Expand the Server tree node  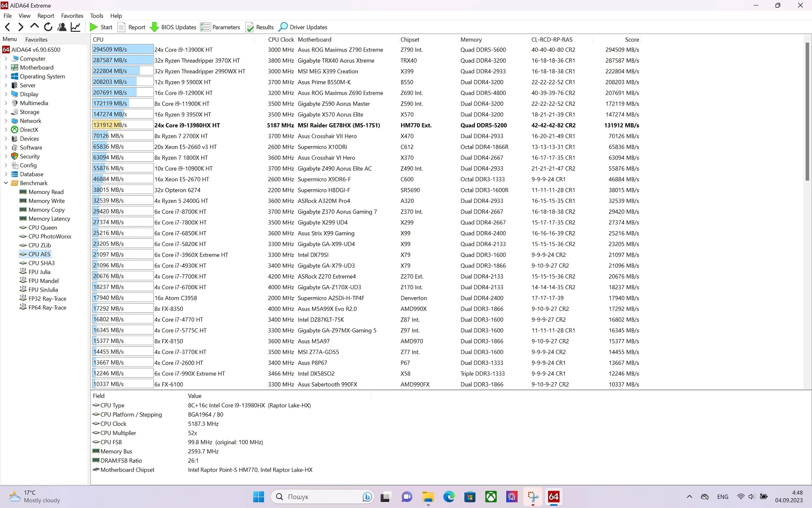coord(6,86)
